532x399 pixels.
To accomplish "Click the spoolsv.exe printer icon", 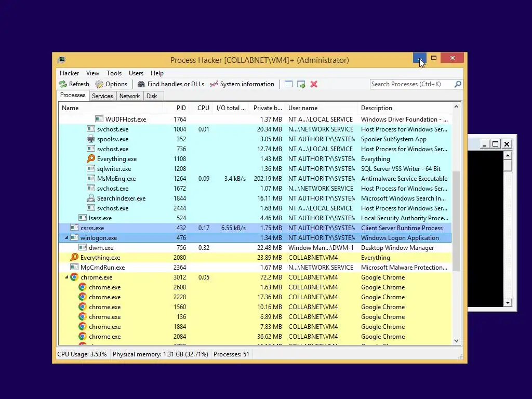I will point(90,139).
